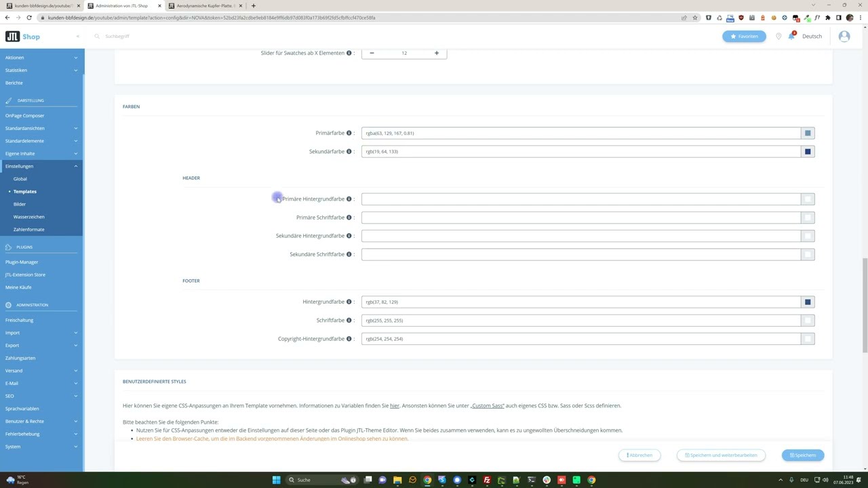This screenshot has width=868, height=488.
Task: Click the Copyright-Hintergrundfarbe value field
Action: (x=581, y=339)
